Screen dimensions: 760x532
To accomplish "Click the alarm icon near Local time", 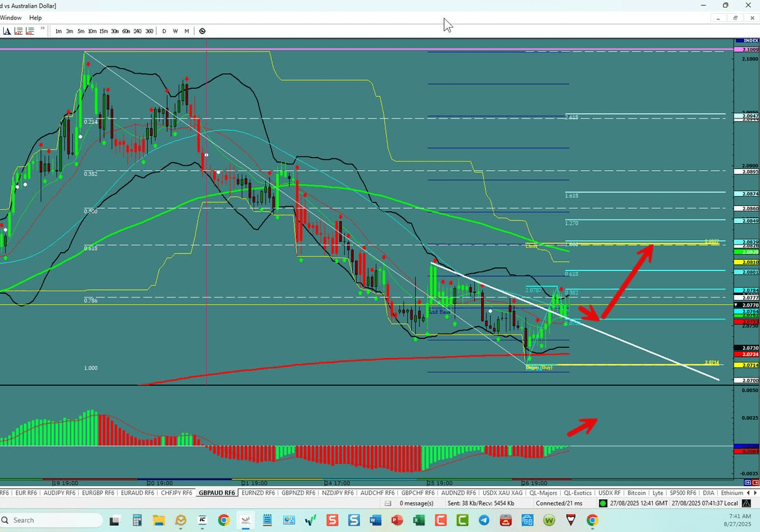I will point(746,503).
